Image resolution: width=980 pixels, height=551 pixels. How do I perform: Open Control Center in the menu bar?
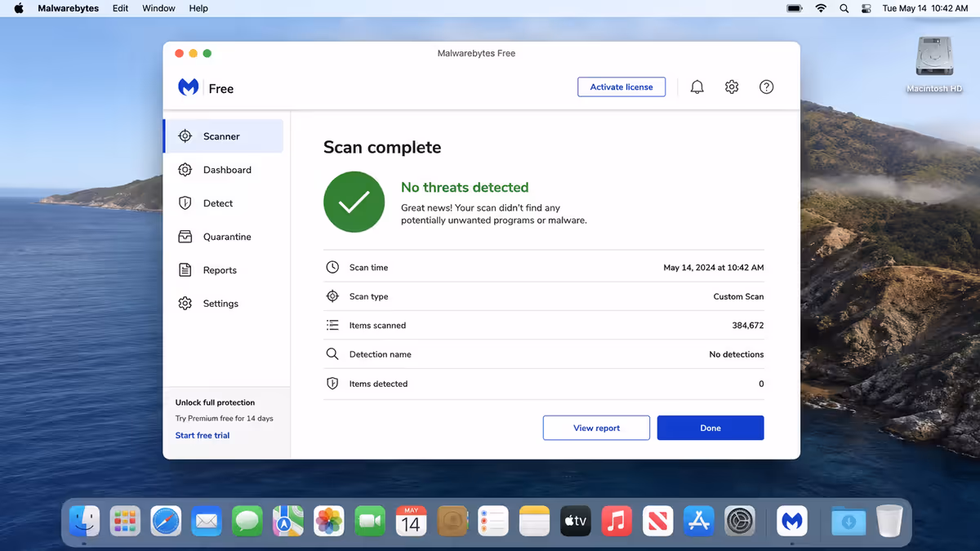866,8
